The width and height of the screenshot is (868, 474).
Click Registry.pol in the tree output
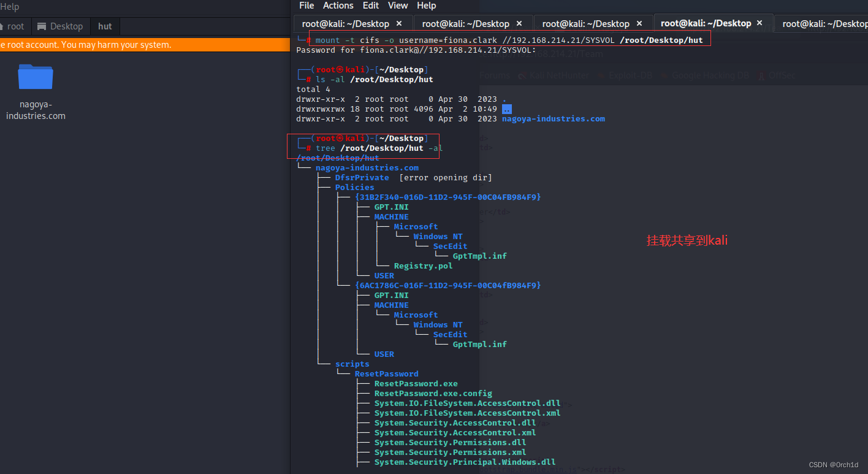(x=424, y=266)
